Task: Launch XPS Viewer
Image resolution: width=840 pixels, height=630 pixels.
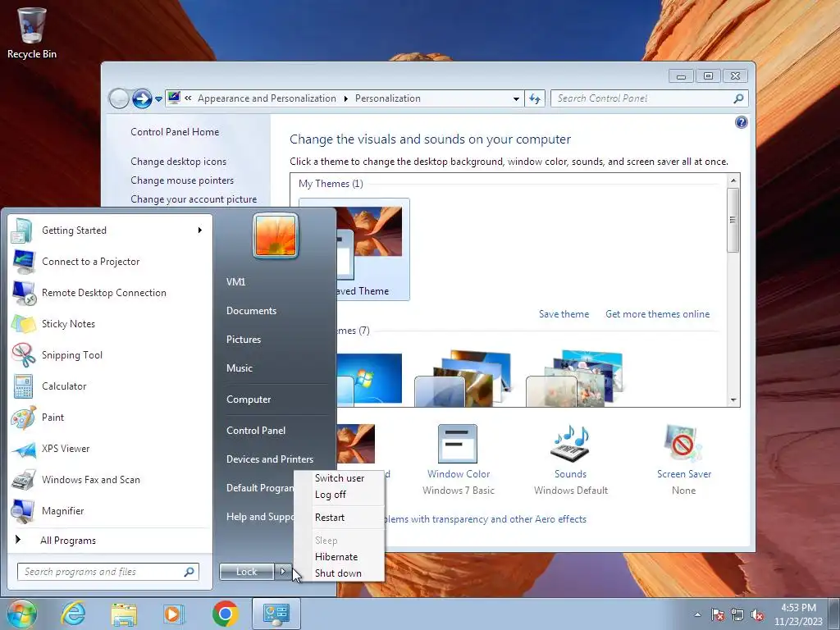Action: (x=110, y=449)
